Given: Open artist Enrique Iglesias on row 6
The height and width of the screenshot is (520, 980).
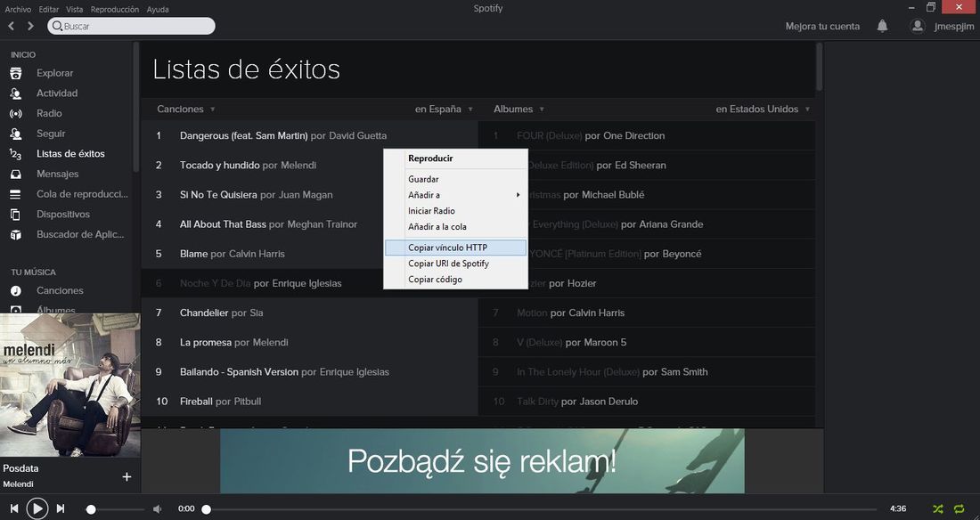Looking at the screenshot, I should tap(306, 283).
